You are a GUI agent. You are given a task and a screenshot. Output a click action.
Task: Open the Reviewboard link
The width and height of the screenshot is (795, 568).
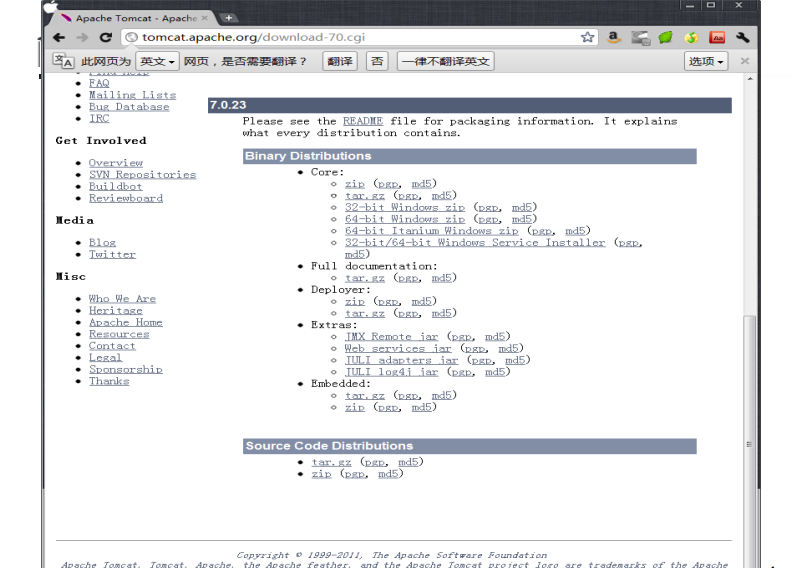pos(126,198)
